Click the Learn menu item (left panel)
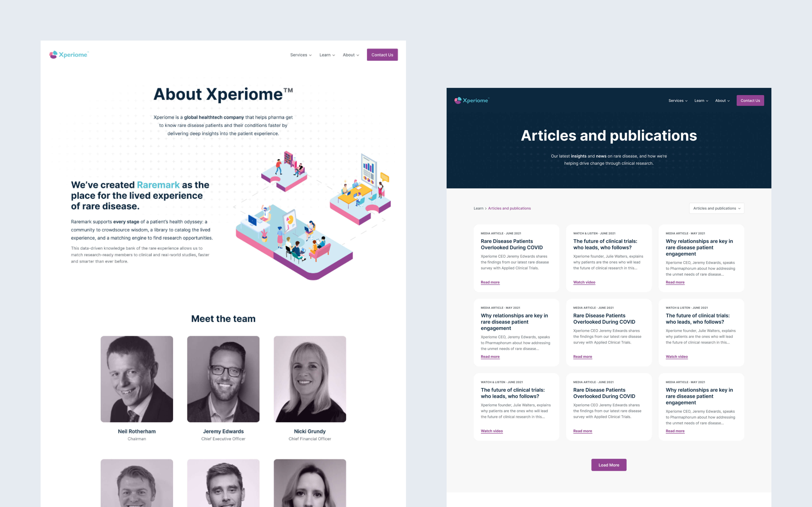The width and height of the screenshot is (812, 507). (326, 54)
